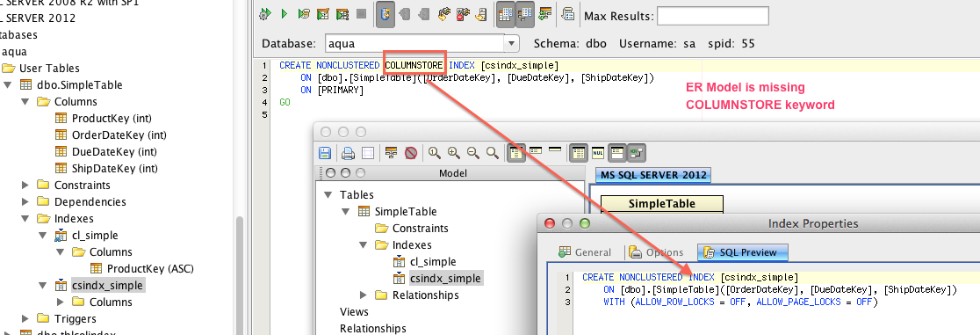980x335 pixels.
Task: Click the cl_simple index icon in Model tree
Action: point(398,262)
